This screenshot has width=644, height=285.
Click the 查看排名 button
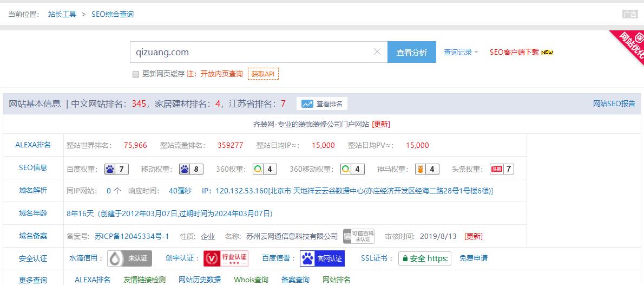tap(322, 103)
